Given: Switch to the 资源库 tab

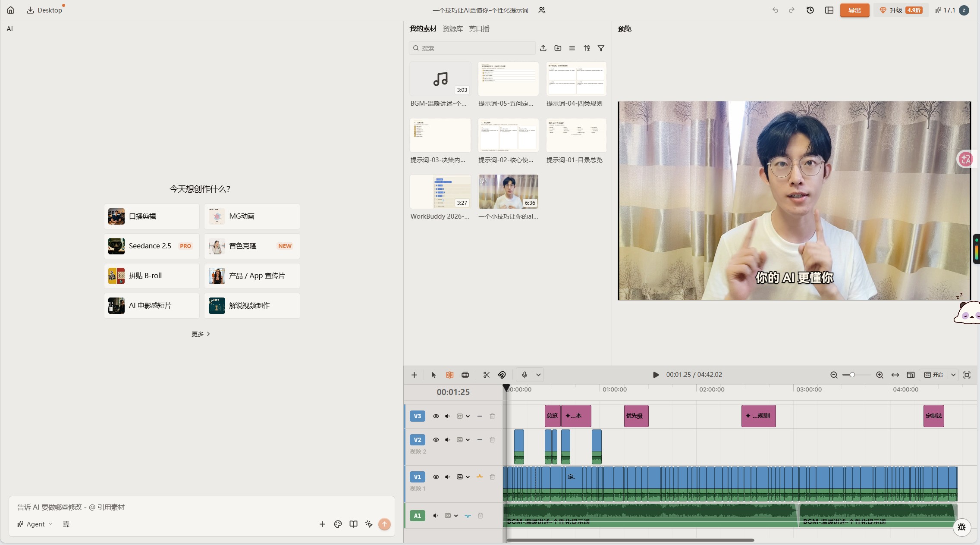Looking at the screenshot, I should 452,28.
